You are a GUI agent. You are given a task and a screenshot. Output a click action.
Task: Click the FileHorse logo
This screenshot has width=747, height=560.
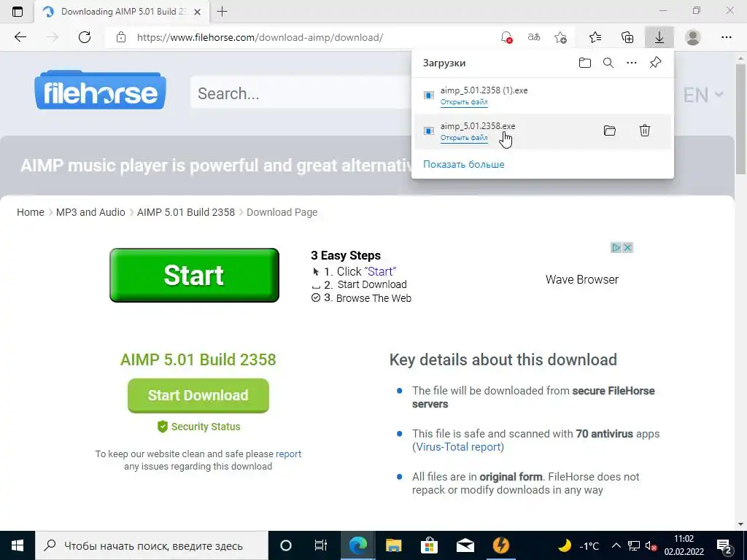100,90
